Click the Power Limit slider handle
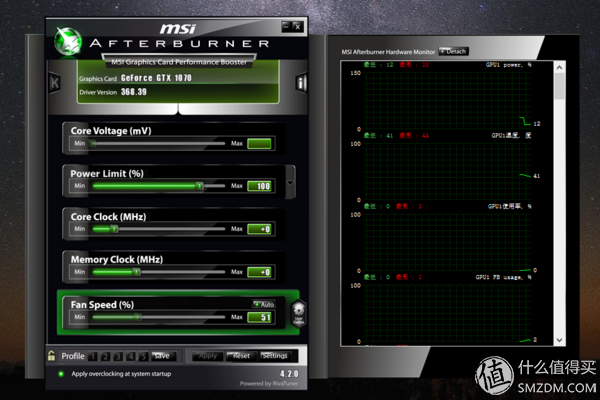Screen dimensions: 600x400 click(199, 186)
